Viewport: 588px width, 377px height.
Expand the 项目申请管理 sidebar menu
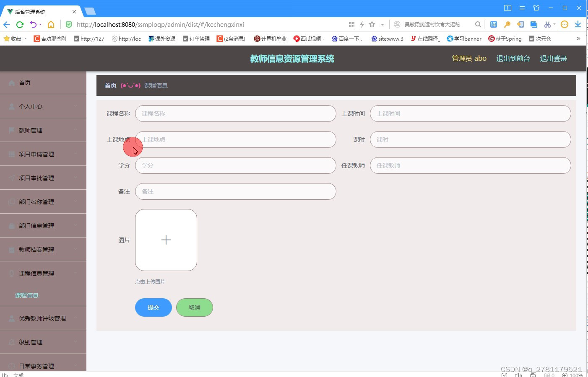43,154
